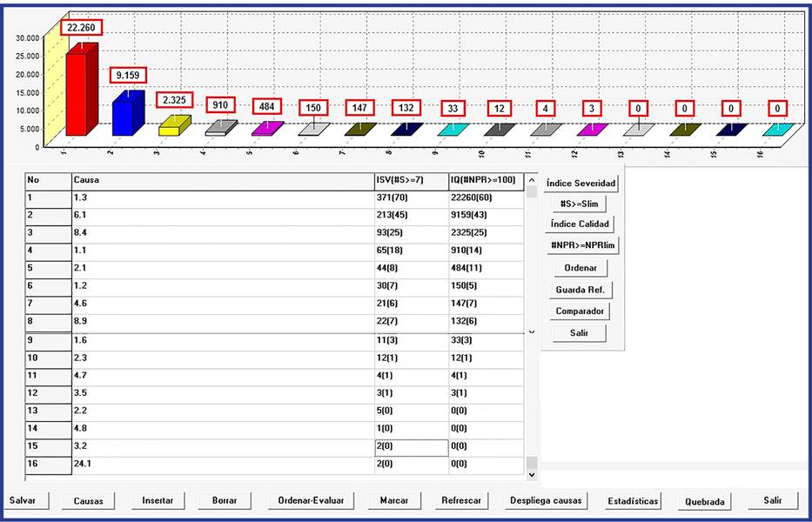This screenshot has width=812, height=522.
Task: Select the red bar labeled 22.260
Action: (x=77, y=91)
